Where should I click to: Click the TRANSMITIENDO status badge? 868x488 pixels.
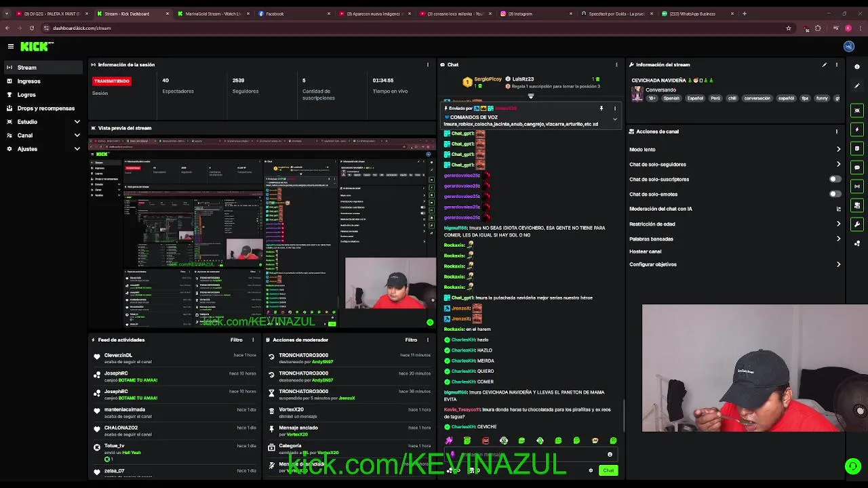112,81
